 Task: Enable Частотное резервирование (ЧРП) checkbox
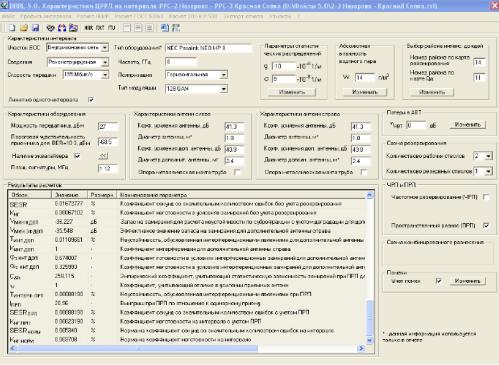point(486,197)
